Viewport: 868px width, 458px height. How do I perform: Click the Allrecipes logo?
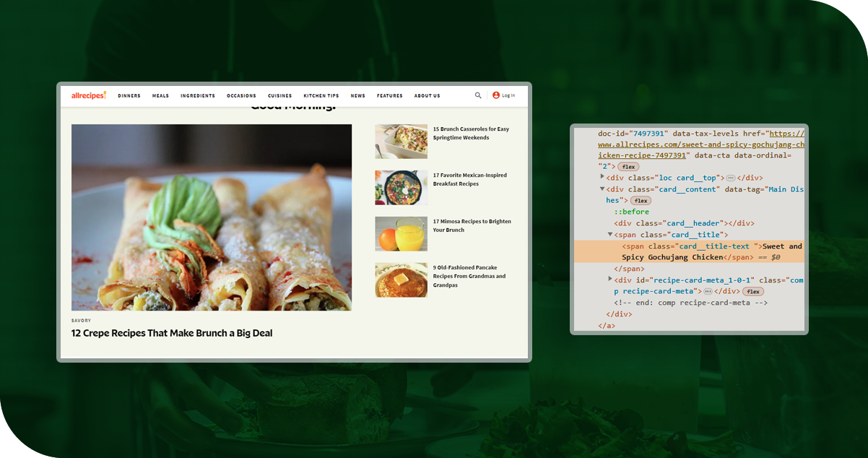tap(88, 95)
